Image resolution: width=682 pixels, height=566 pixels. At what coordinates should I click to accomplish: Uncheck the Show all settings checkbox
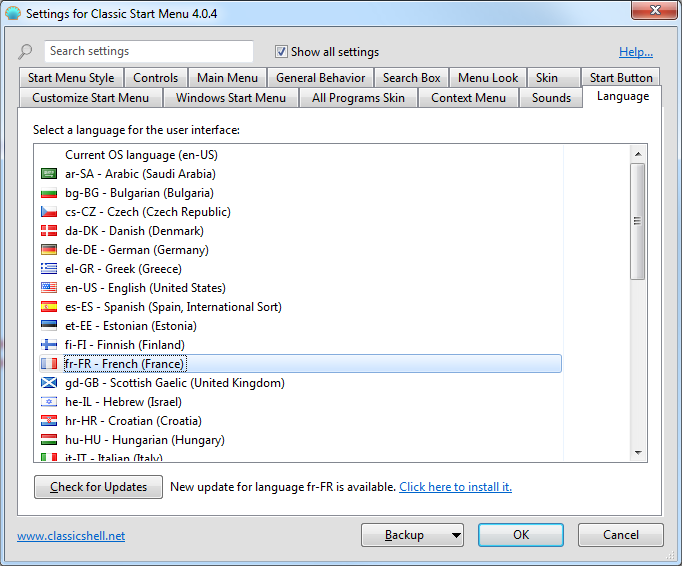tap(282, 52)
